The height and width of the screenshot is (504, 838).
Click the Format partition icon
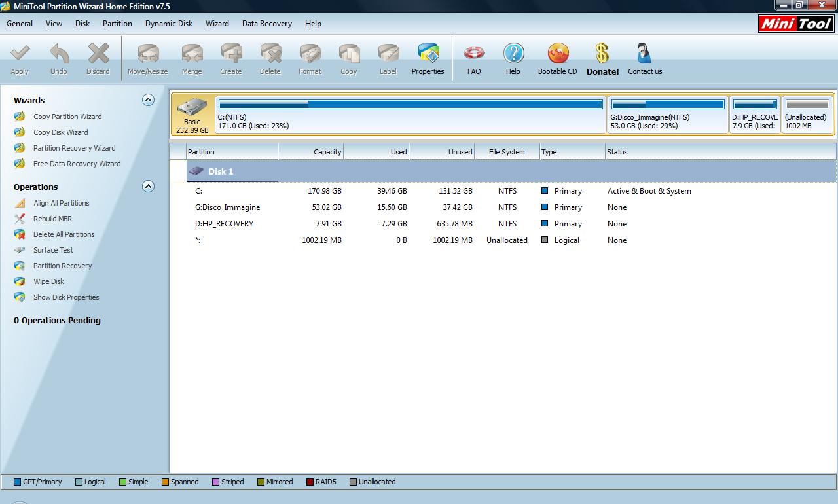point(310,53)
